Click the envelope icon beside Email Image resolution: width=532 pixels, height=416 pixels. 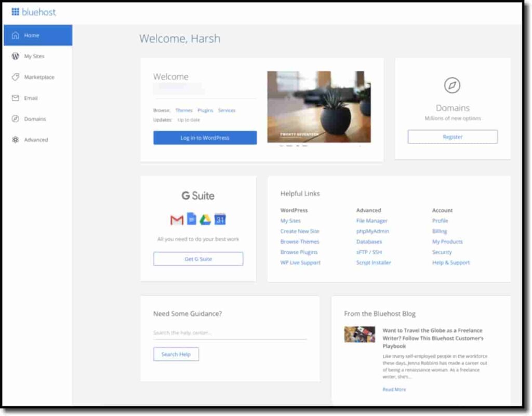(x=15, y=98)
